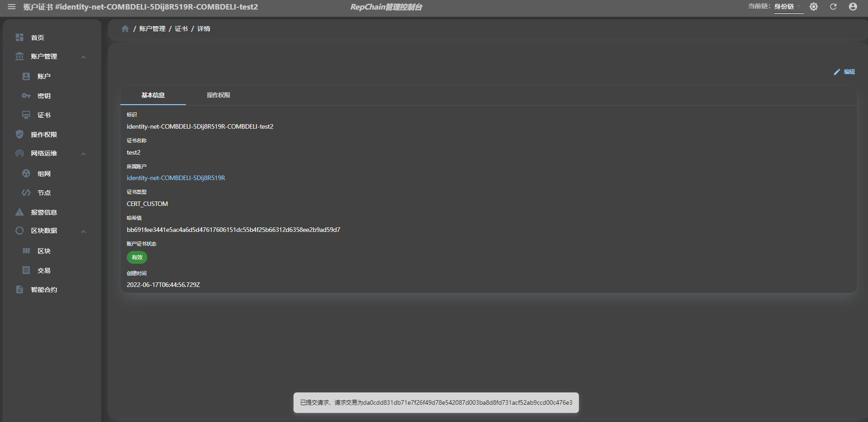
Task: Click the 区块数据 circle icon
Action: [20, 231]
